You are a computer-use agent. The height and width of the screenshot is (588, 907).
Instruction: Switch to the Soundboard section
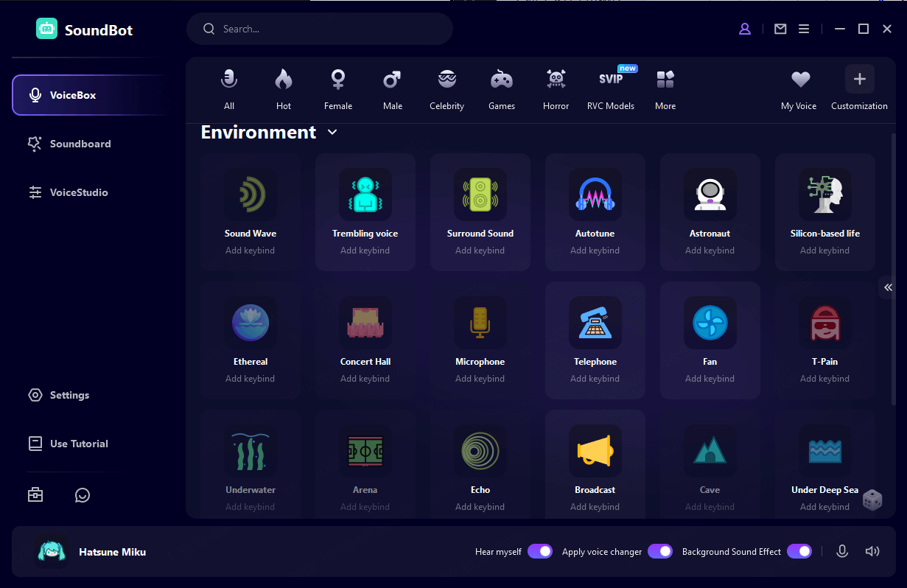pos(80,144)
